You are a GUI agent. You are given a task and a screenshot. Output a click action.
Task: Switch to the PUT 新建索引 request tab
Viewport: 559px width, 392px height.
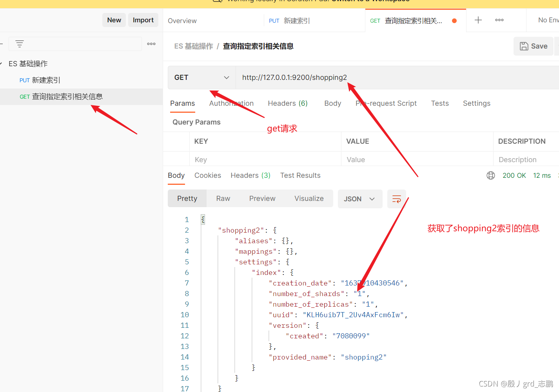(289, 21)
